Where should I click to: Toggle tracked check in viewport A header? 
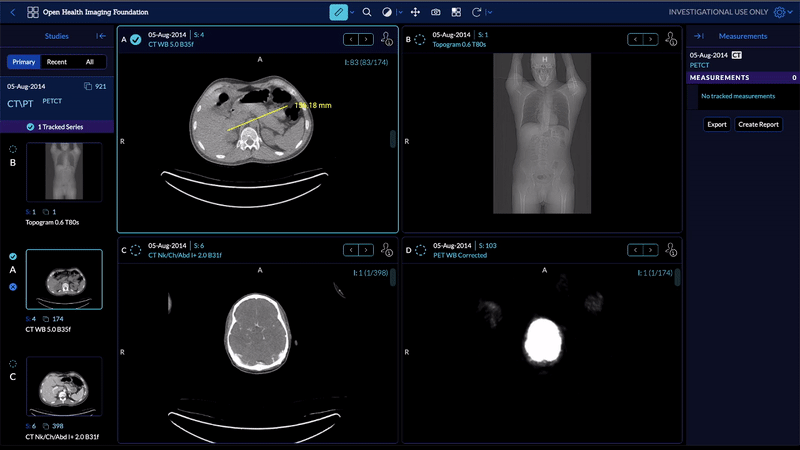(136, 39)
